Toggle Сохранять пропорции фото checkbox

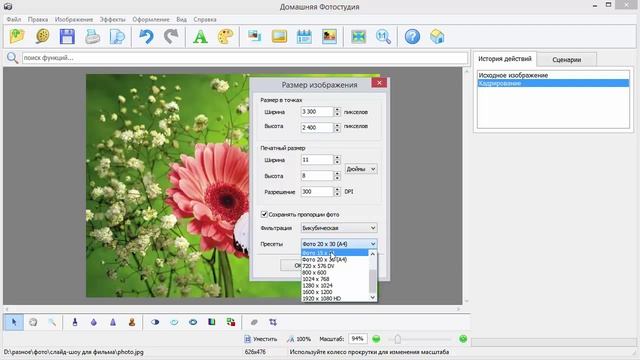(264, 214)
